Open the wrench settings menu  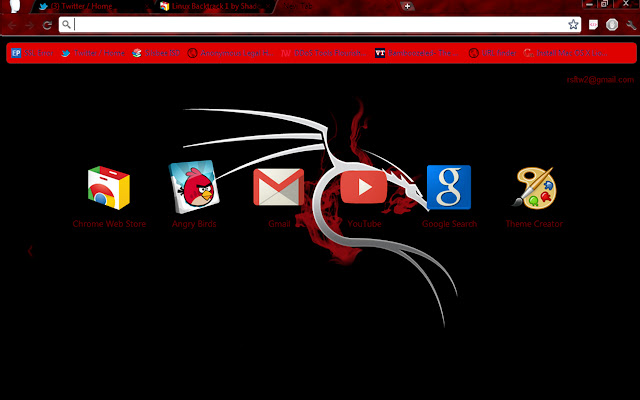click(631, 25)
